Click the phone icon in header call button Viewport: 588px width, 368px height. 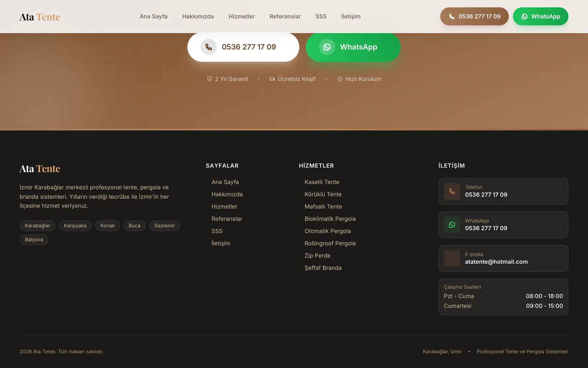(x=452, y=17)
